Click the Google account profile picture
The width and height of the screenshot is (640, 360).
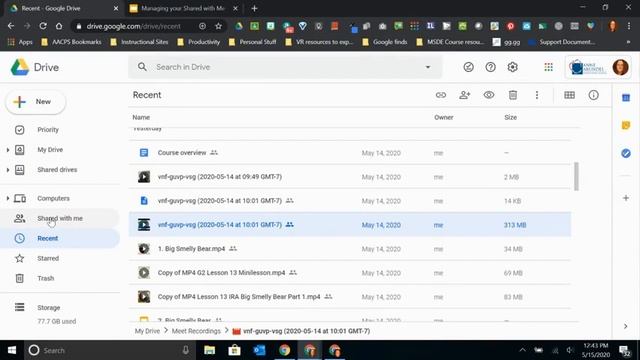click(x=620, y=67)
